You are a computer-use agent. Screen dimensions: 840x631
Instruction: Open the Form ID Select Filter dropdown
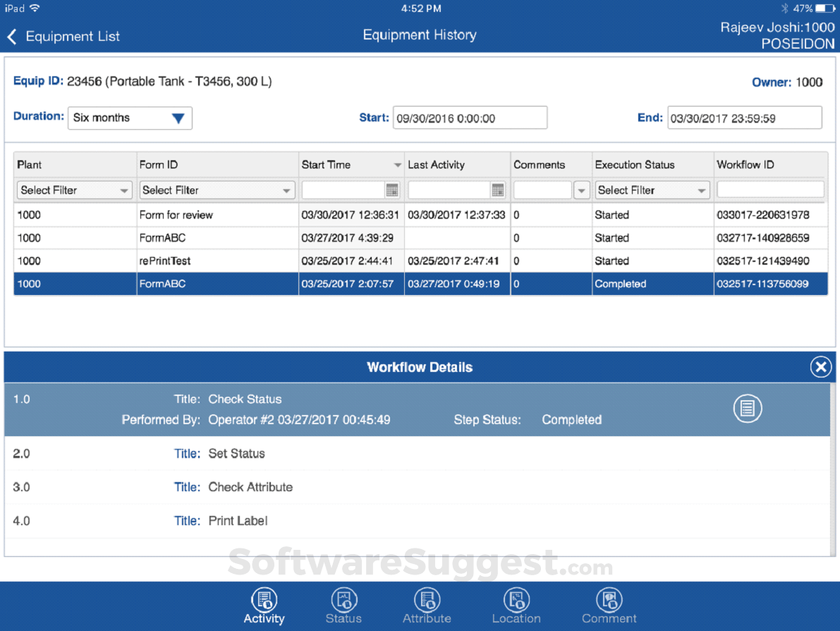coord(217,189)
